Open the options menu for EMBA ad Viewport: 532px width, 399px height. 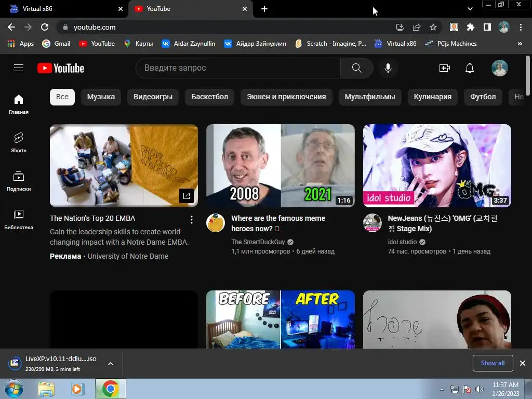click(x=191, y=220)
